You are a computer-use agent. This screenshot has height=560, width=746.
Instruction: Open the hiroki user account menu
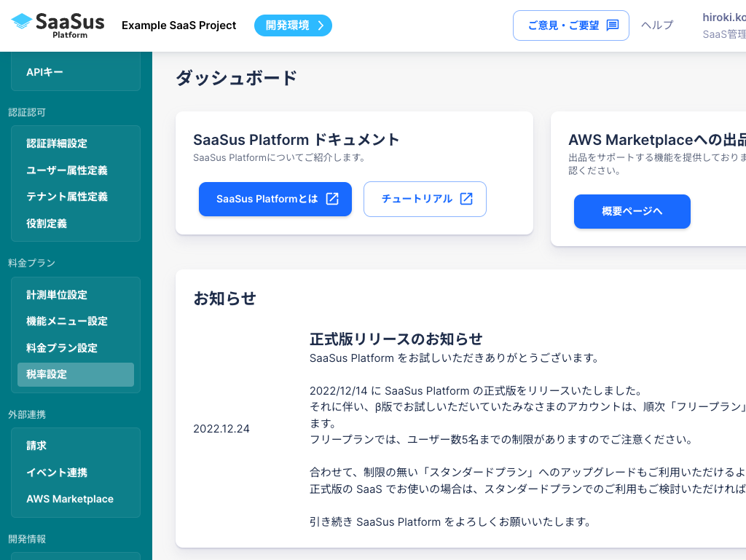tap(724, 25)
